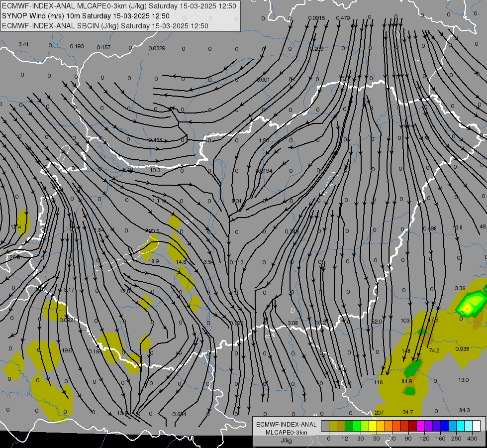Select the pure yellow legend swatch
This screenshot has height=448, width=487.
373,426
